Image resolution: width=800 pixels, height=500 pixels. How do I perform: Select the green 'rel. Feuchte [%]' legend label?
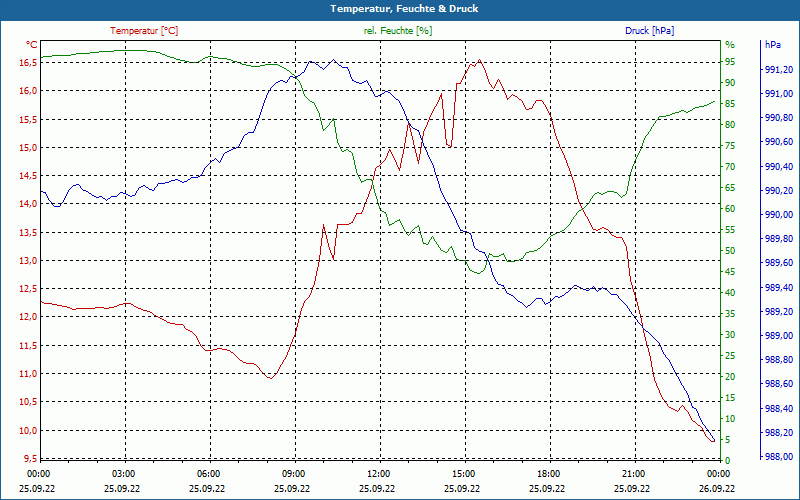coord(398,31)
